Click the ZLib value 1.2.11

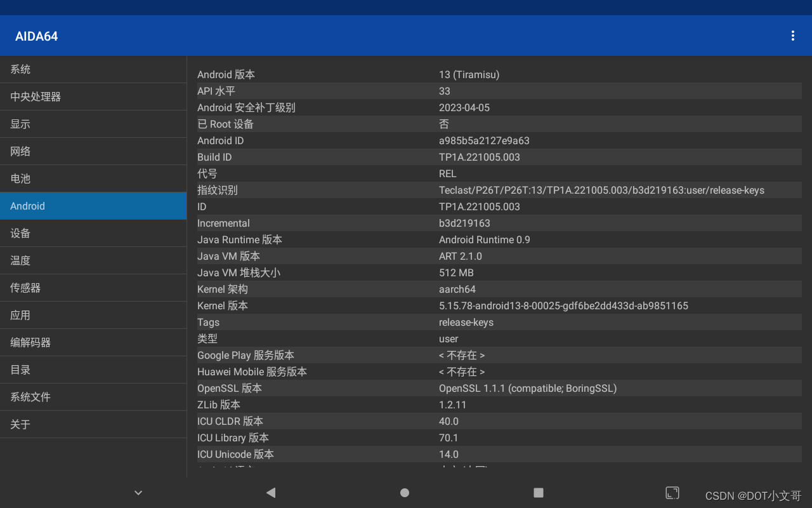(452, 404)
